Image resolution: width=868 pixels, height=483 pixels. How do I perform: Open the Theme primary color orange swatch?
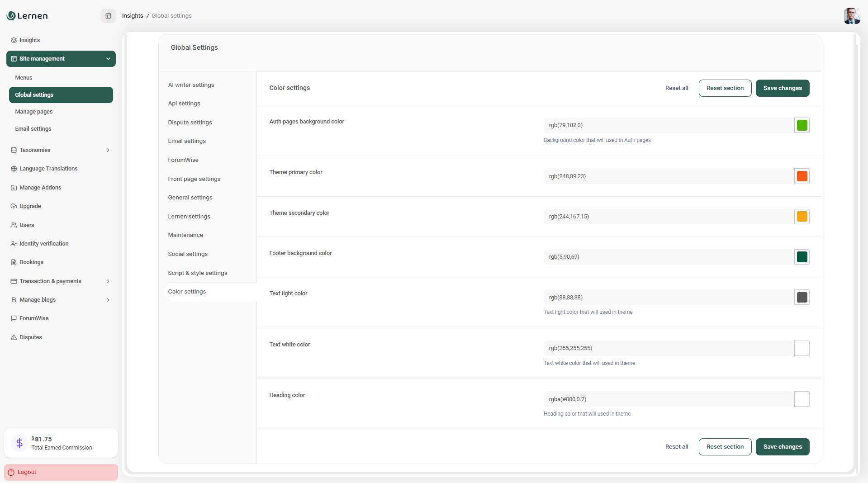pyautogui.click(x=802, y=176)
